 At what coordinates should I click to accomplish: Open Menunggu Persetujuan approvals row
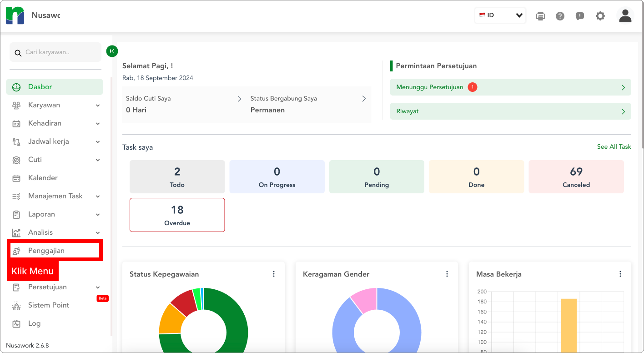510,87
